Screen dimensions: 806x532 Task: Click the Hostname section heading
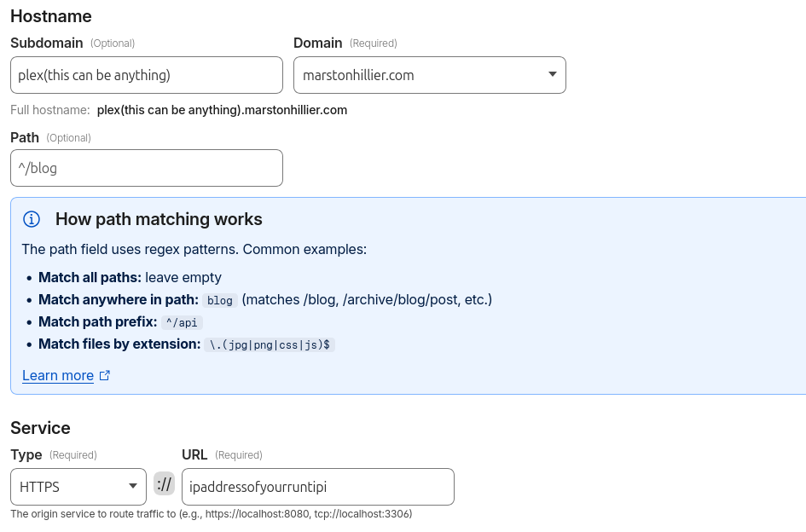pyautogui.click(x=51, y=15)
